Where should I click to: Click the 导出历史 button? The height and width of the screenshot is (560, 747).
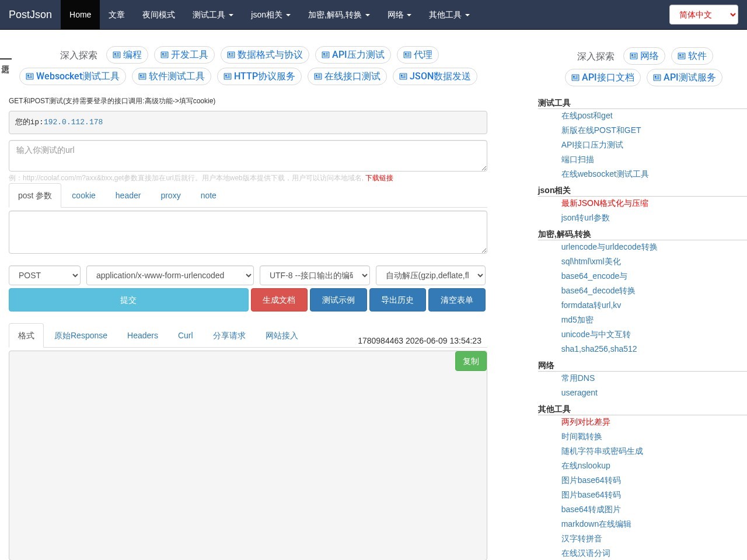(x=397, y=300)
